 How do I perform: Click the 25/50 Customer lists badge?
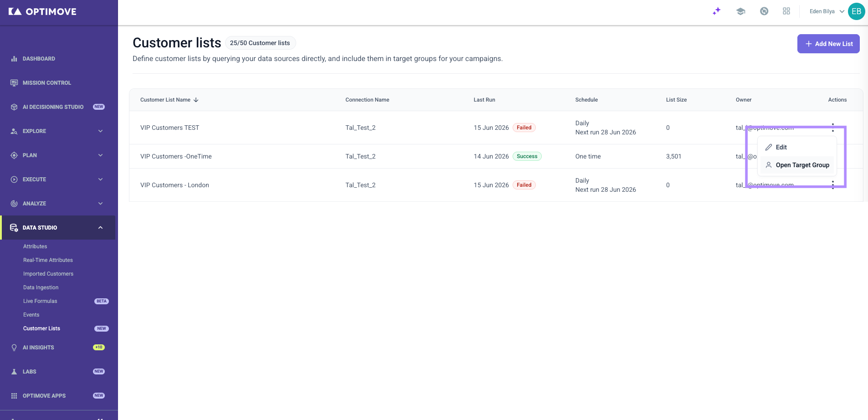260,43
